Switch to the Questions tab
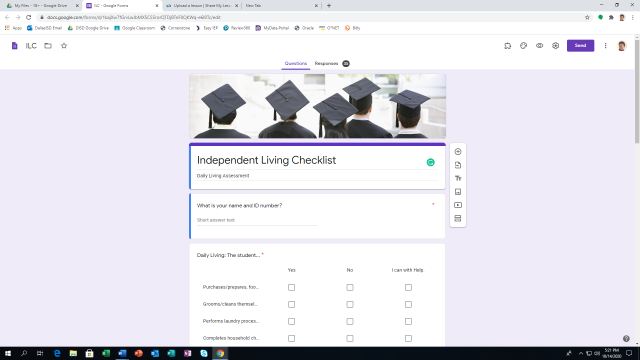This screenshot has height=360, width=640. pos(296,63)
